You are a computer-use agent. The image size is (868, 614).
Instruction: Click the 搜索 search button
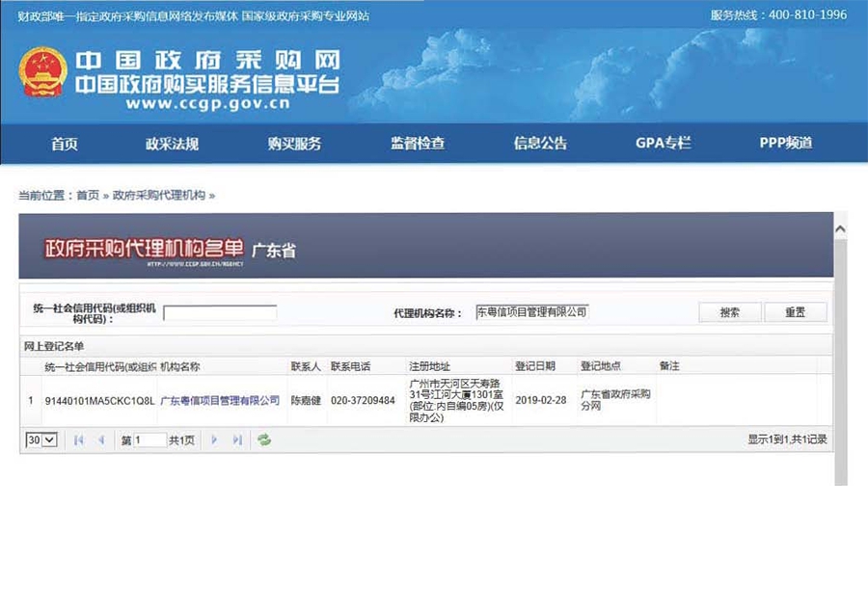[730, 312]
